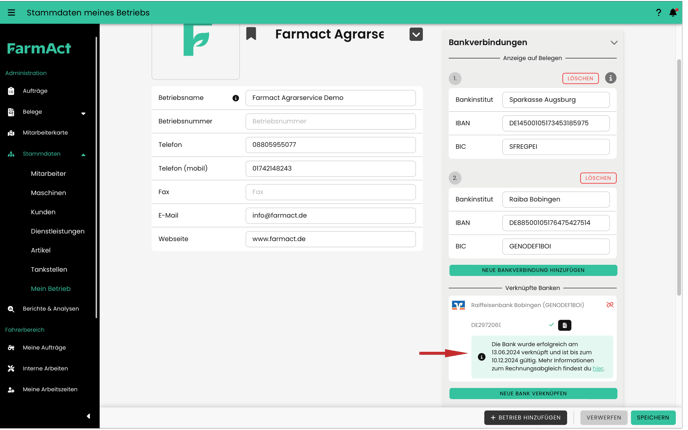Image resolution: width=688 pixels, height=430 pixels.
Task: Open the hamburger menu icon
Action: [x=11, y=13]
